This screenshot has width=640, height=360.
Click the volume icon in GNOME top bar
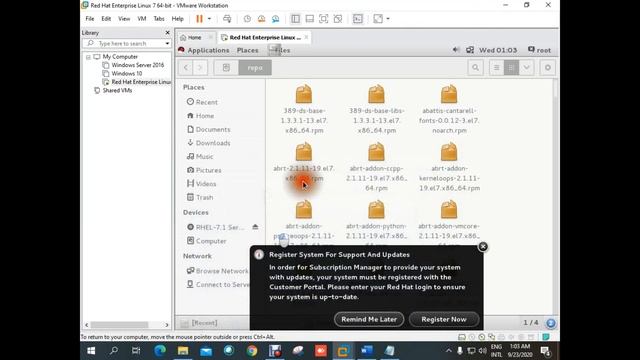pyautogui.click(x=456, y=50)
